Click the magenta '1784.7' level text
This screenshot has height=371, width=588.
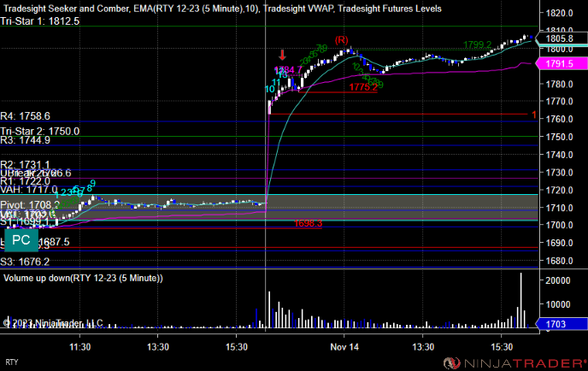click(x=289, y=70)
